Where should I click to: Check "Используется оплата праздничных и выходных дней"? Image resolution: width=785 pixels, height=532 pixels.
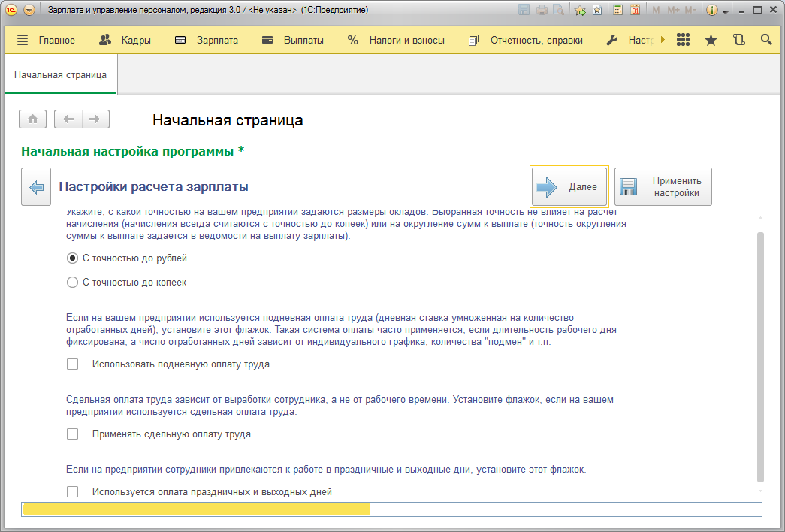coord(73,492)
